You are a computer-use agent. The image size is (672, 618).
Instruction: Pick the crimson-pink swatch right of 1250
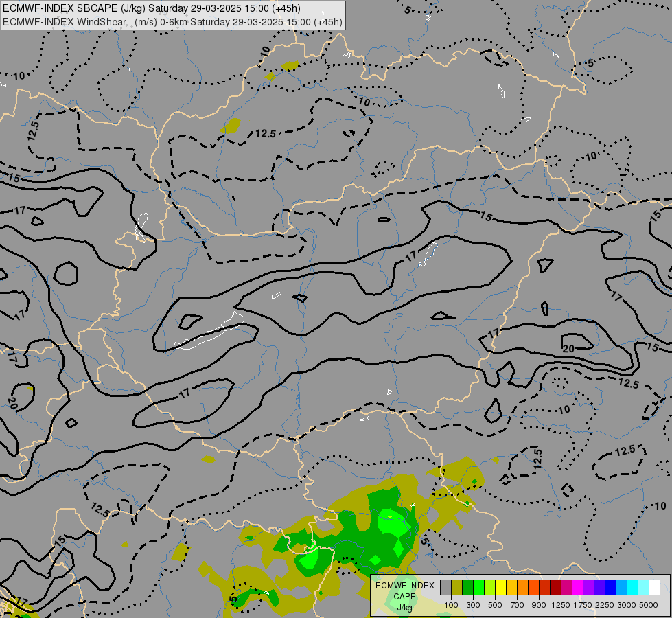coord(566,587)
